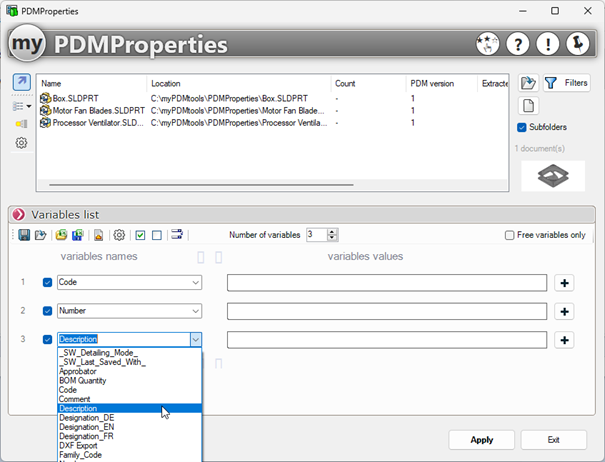Screen dimensions: 605x462
Task: Check all variables with green tick icon
Action: click(x=140, y=235)
